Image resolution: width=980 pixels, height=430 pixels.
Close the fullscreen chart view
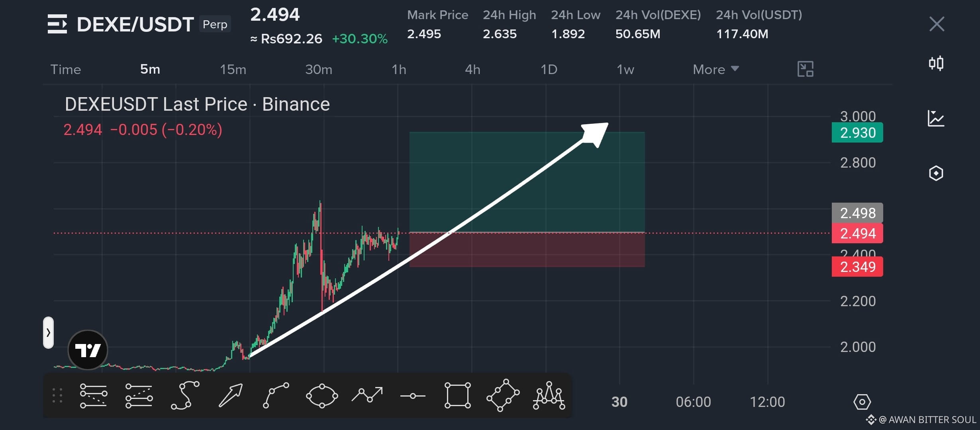click(937, 24)
